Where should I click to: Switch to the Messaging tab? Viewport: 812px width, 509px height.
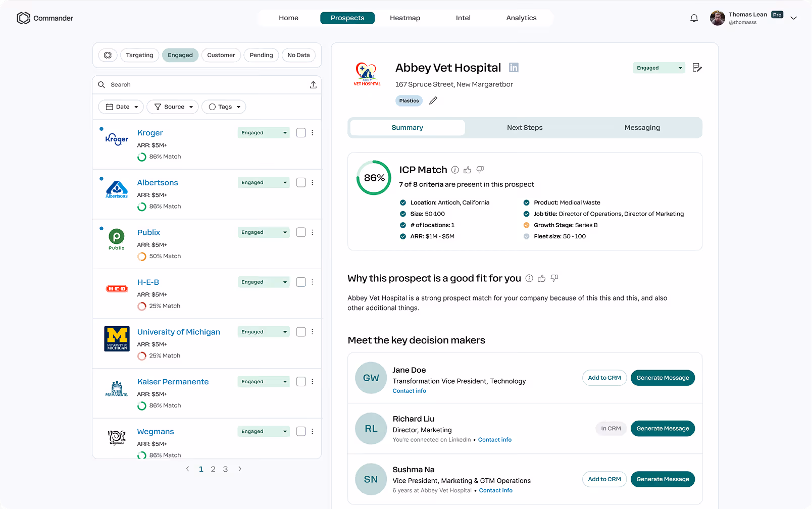click(x=642, y=128)
